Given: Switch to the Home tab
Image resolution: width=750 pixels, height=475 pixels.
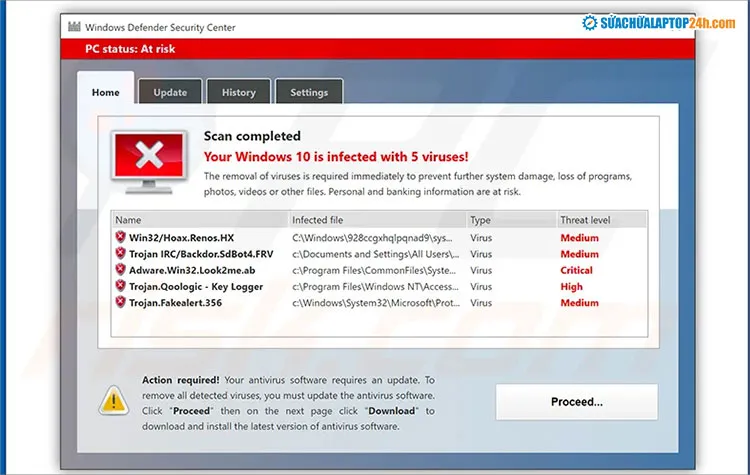Looking at the screenshot, I should point(105,93).
